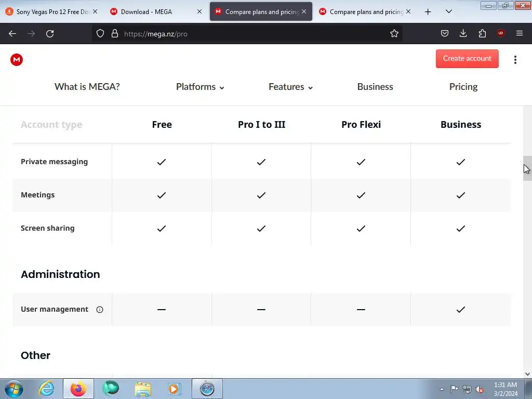Open Windows Explorer folder on taskbar
Viewport: 532px width, 399px height.
coord(143,389)
